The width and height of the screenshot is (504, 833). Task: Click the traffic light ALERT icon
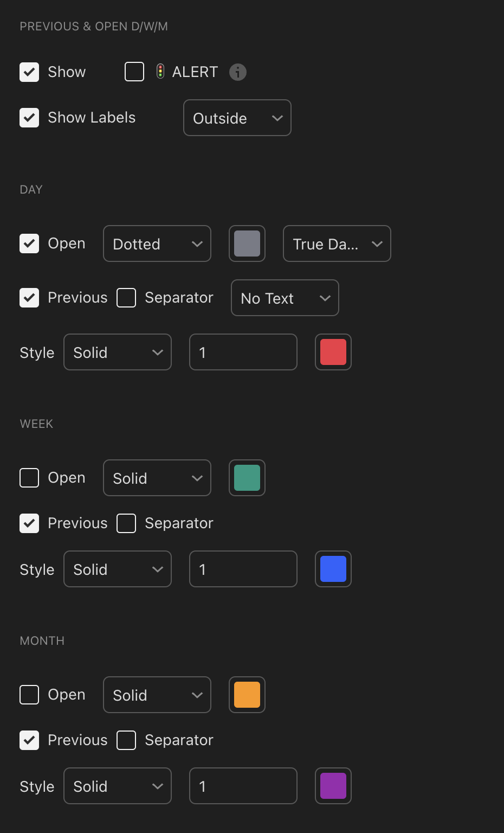160,72
